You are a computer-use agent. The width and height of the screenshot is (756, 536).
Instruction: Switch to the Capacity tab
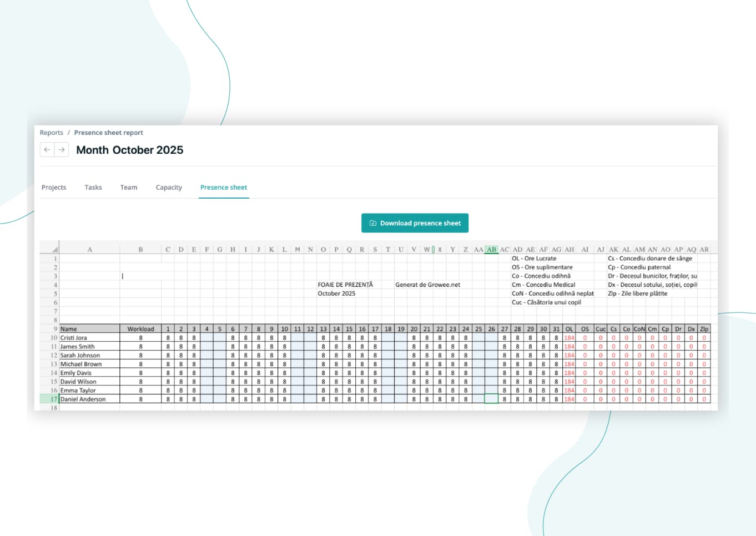tap(169, 187)
